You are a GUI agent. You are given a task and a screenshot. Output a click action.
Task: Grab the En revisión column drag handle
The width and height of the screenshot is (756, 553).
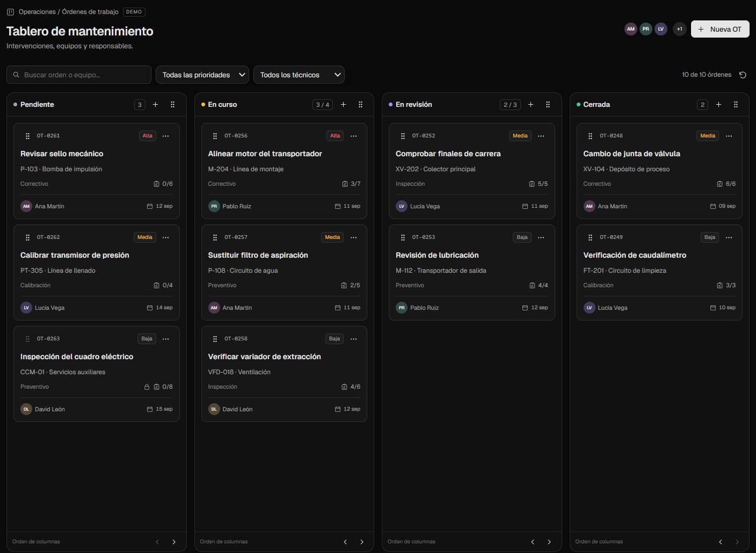[548, 105]
